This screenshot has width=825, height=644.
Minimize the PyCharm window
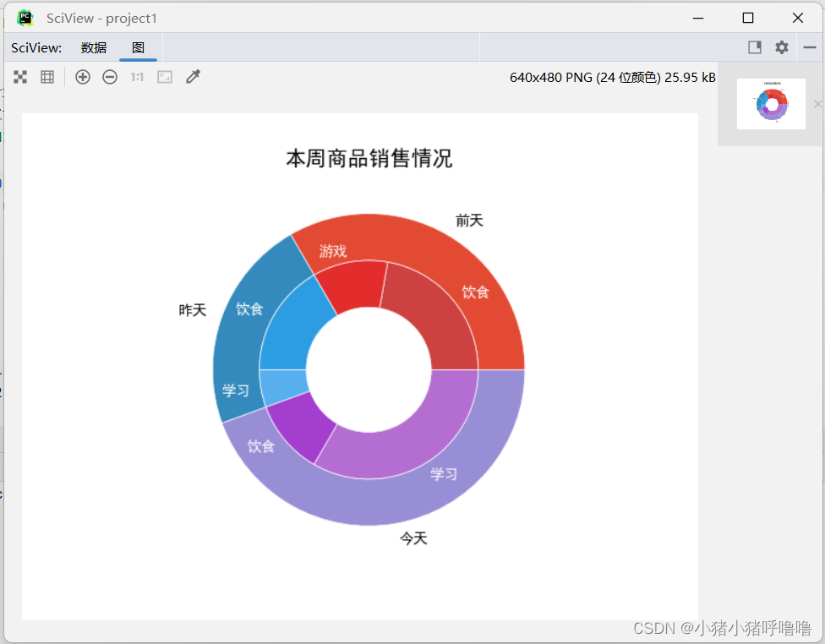click(698, 17)
